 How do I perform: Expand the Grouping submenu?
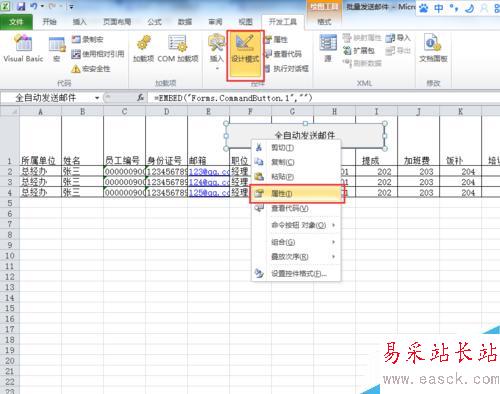pyautogui.click(x=296, y=242)
